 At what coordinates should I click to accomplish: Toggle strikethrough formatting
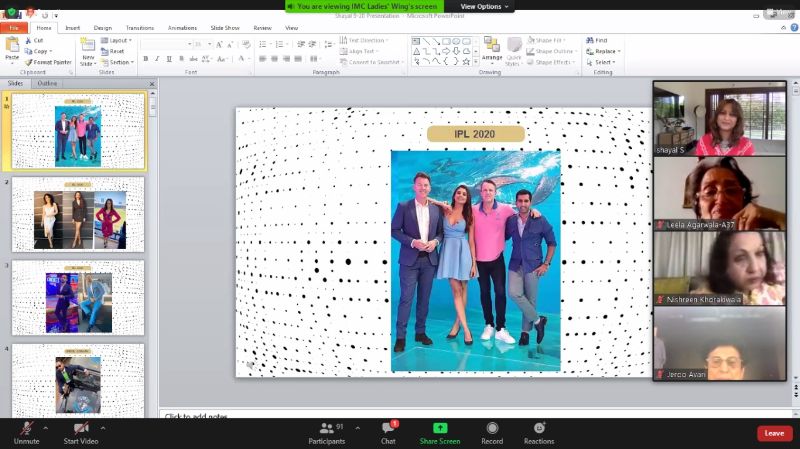(x=193, y=59)
